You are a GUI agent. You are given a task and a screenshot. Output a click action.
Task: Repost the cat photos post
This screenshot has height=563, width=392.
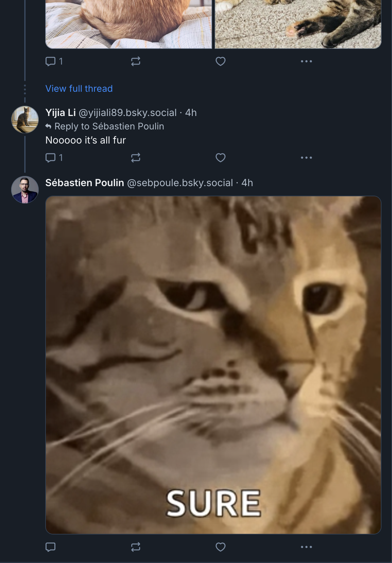coord(136,61)
